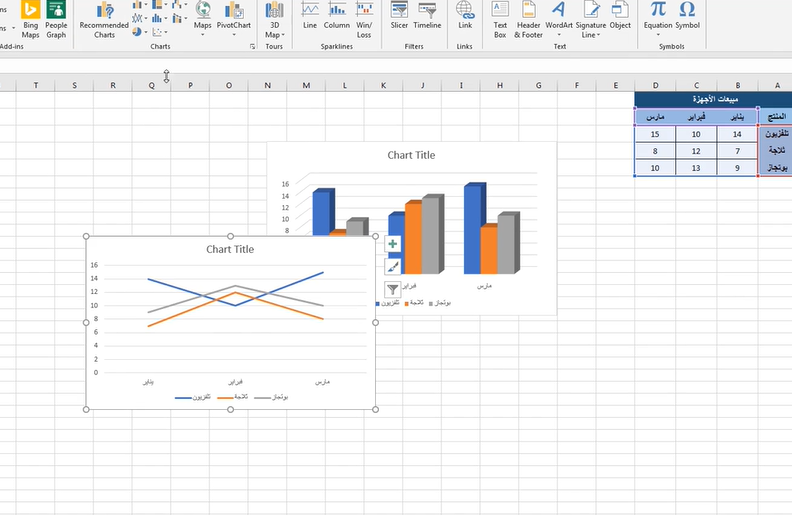Insert a Text Box
The height and width of the screenshot is (515, 792).
point(500,20)
